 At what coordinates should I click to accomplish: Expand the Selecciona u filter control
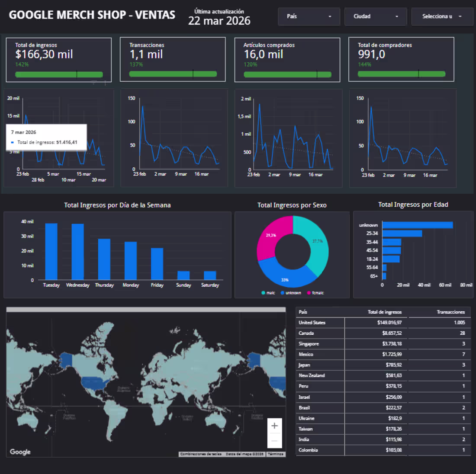(x=442, y=16)
